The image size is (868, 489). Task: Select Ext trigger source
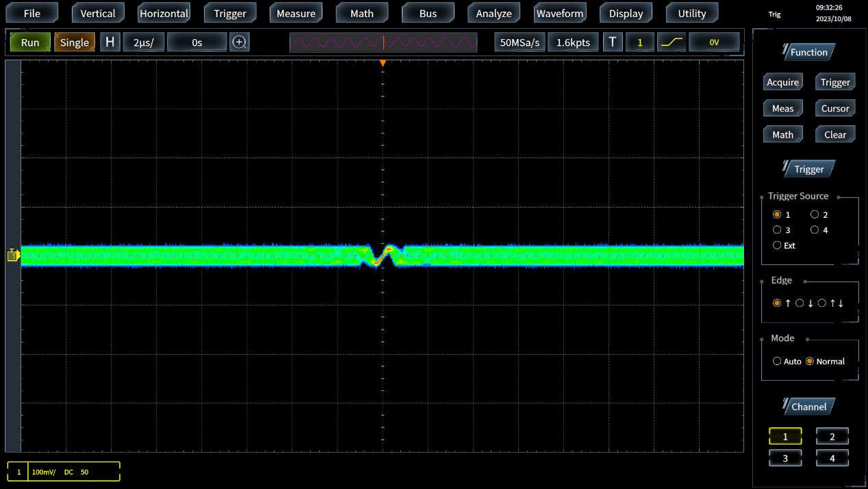777,245
